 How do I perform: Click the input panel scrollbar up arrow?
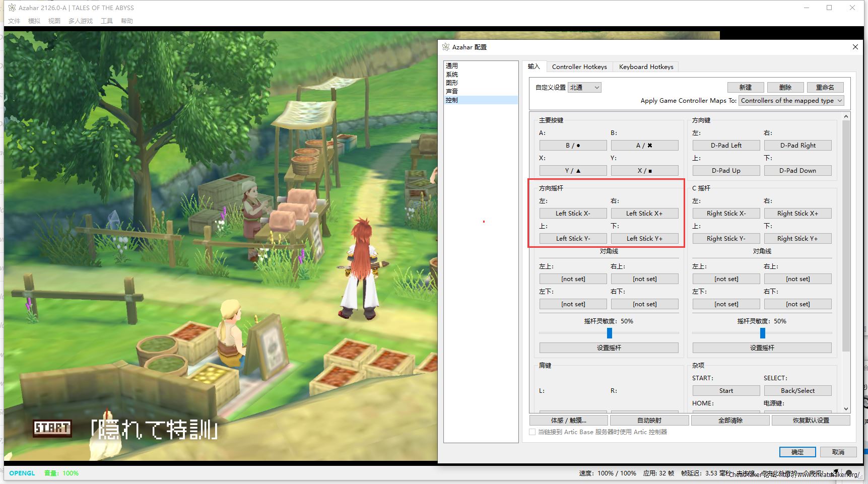tap(846, 116)
